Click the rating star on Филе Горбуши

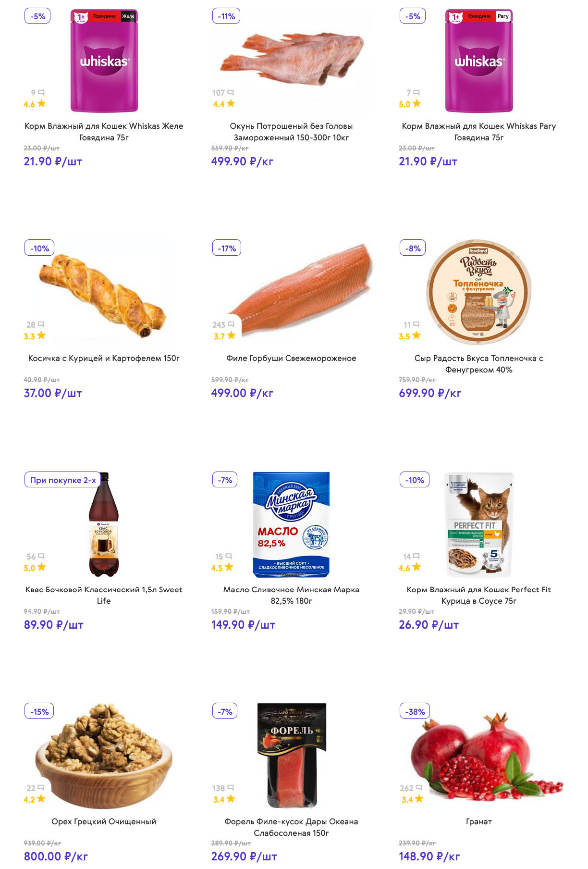[231, 335]
